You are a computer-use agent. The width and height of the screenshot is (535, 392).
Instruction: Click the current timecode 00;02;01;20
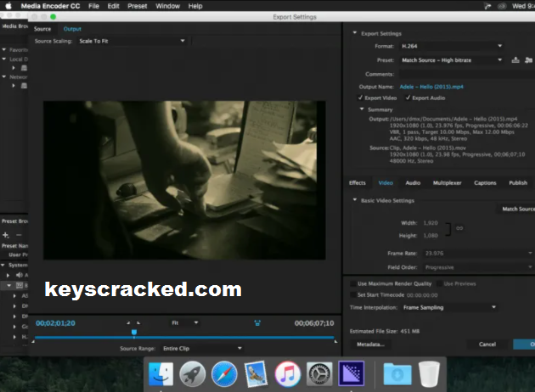[55, 323]
